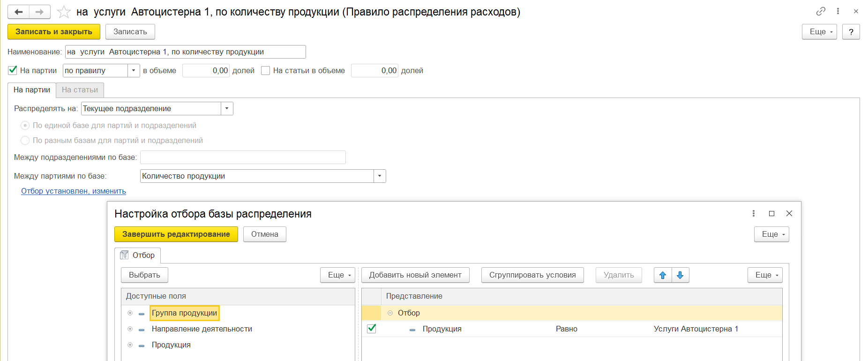868x361 pixels.
Task: Switch to the 'На статьи' tab
Action: click(x=80, y=90)
